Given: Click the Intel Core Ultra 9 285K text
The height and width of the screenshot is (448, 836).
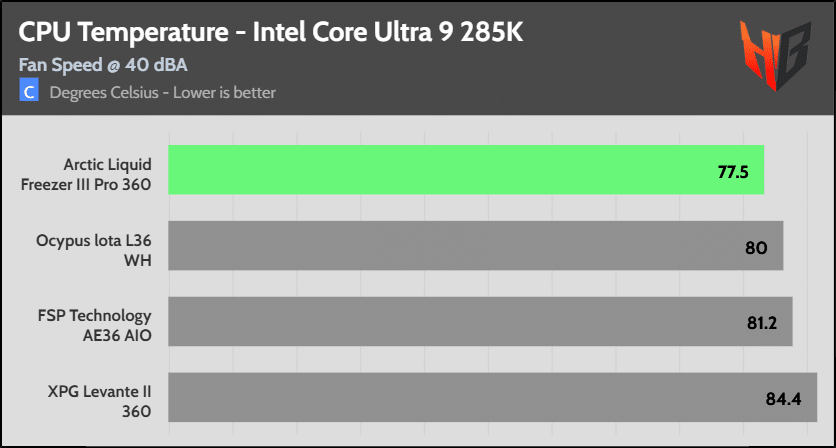Looking at the screenshot, I should click(389, 33).
